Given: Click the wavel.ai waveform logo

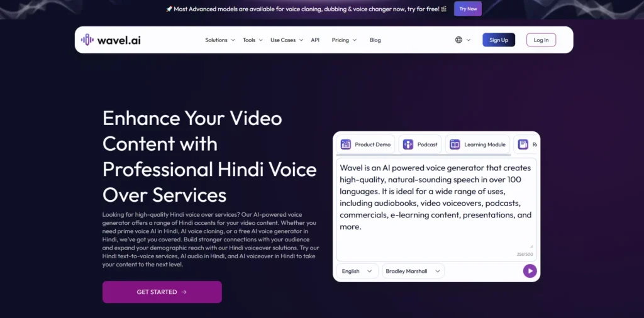Looking at the screenshot, I should (87, 40).
